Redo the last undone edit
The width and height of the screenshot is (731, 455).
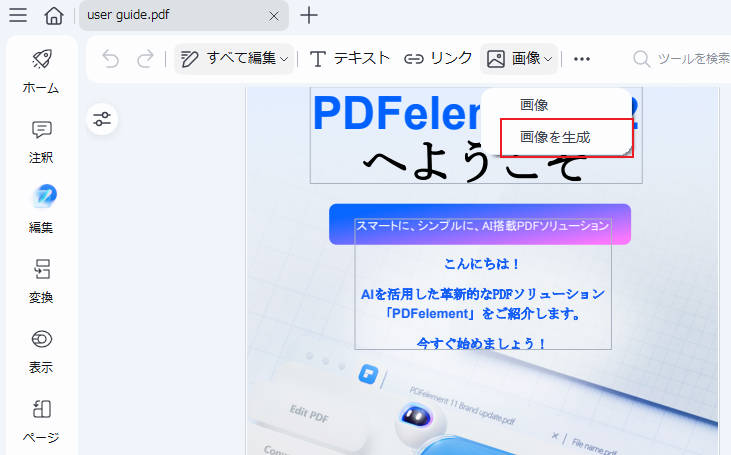pos(145,59)
